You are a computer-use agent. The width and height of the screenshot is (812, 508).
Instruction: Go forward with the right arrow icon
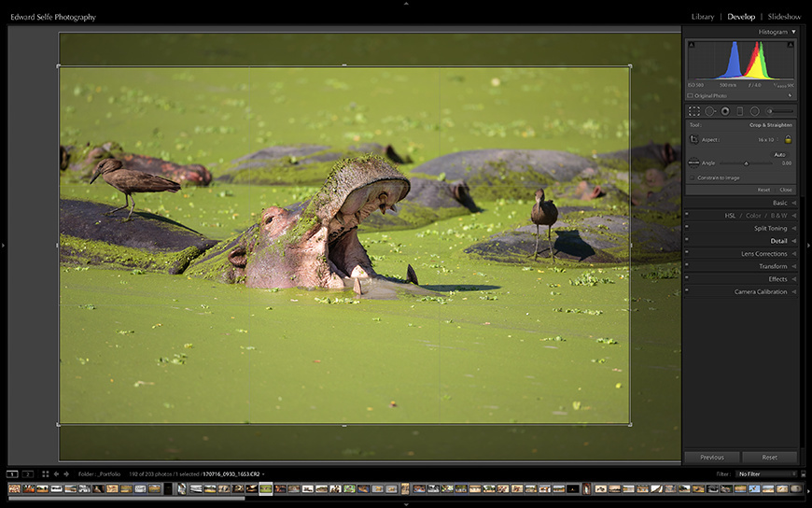pos(66,473)
